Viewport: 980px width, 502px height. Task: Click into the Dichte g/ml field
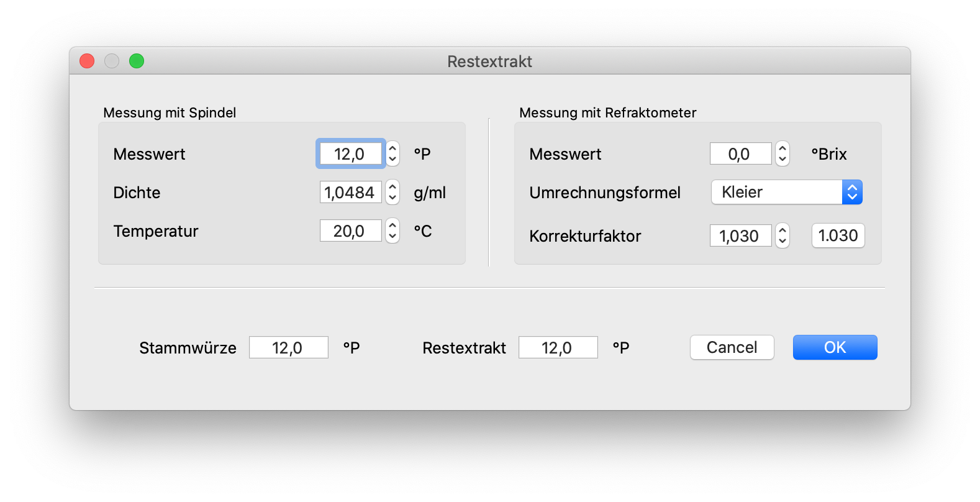pos(350,193)
